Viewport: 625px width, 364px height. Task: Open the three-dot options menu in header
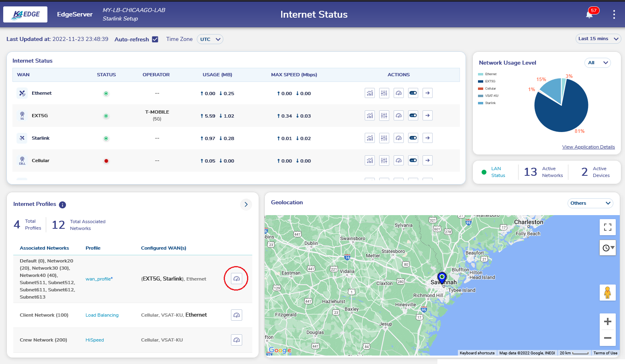click(x=614, y=14)
